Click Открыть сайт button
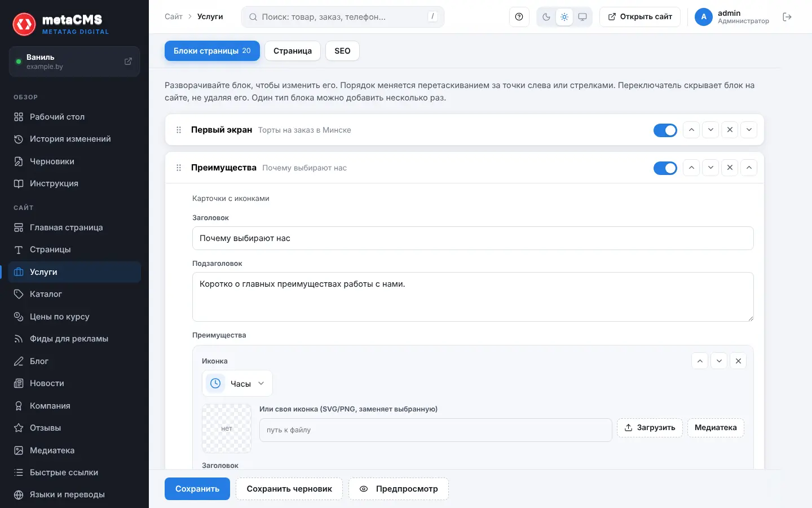 click(640, 17)
